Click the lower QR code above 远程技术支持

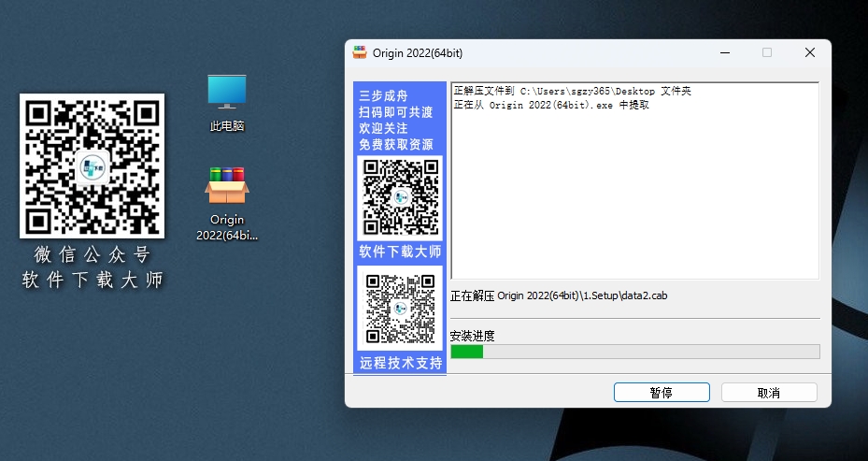tap(400, 309)
